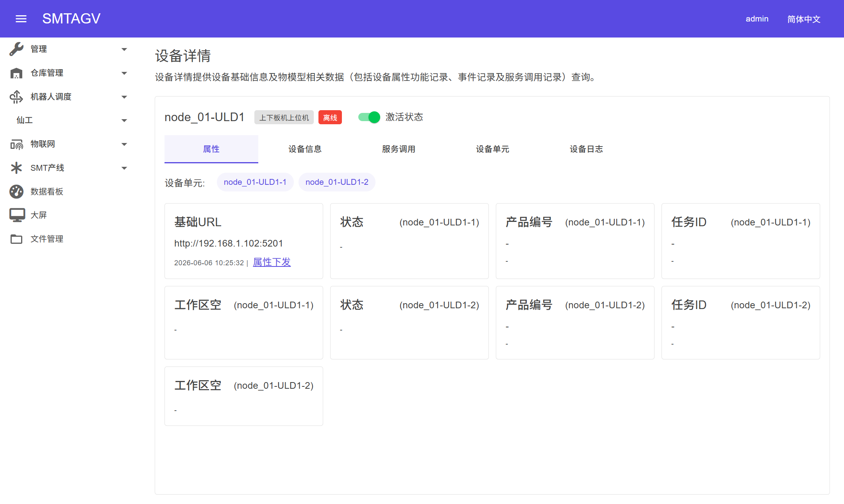Image resolution: width=844 pixels, height=504 pixels.
Task: Click the 状态 card for node_01-ULD1-1
Action: pos(409,241)
